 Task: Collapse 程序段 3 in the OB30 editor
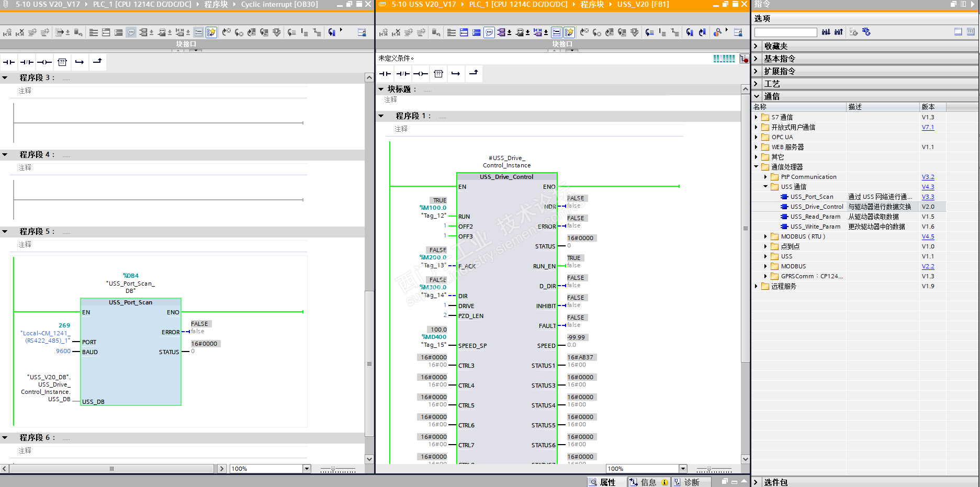[x=5, y=78]
